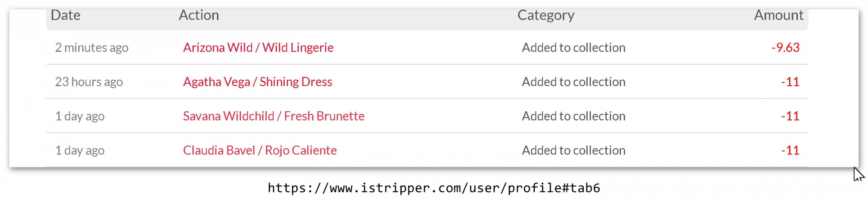Image resolution: width=868 pixels, height=200 pixels.
Task: Click Savana Wildchild / Fresh Brunette link
Action: click(x=273, y=116)
